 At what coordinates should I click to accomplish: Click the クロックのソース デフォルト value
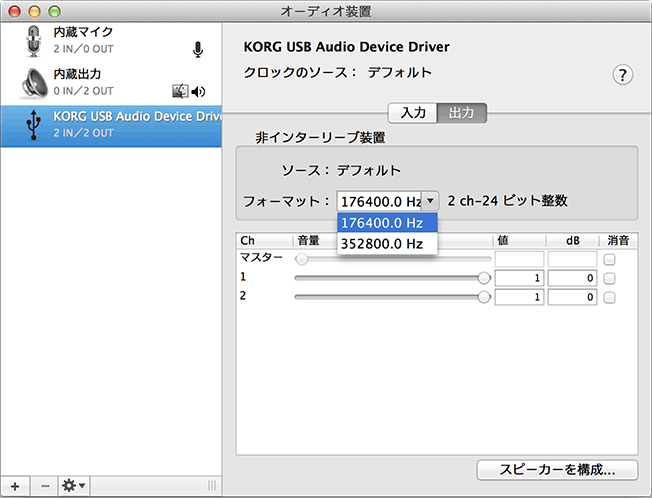point(400,73)
